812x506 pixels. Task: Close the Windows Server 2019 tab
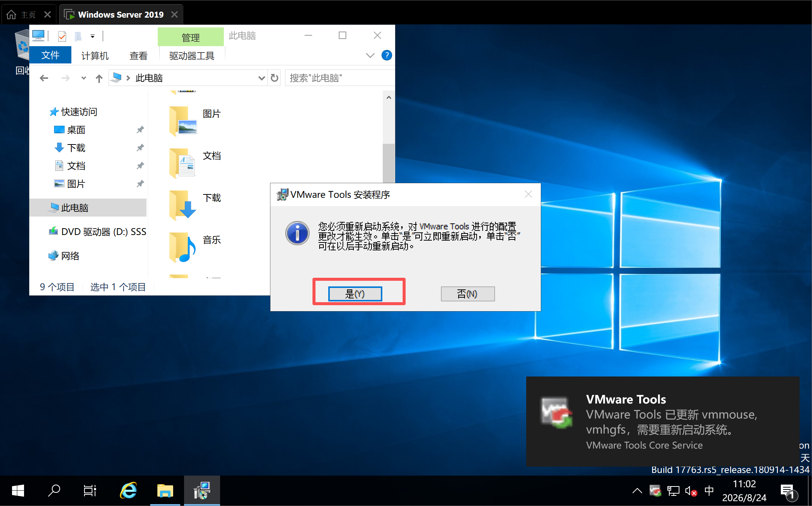[x=175, y=15]
